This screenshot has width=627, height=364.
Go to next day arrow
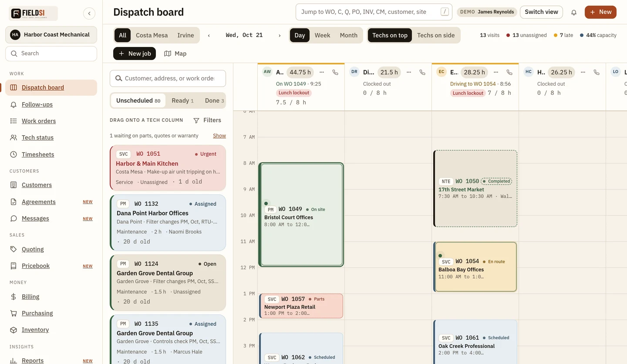click(x=280, y=35)
